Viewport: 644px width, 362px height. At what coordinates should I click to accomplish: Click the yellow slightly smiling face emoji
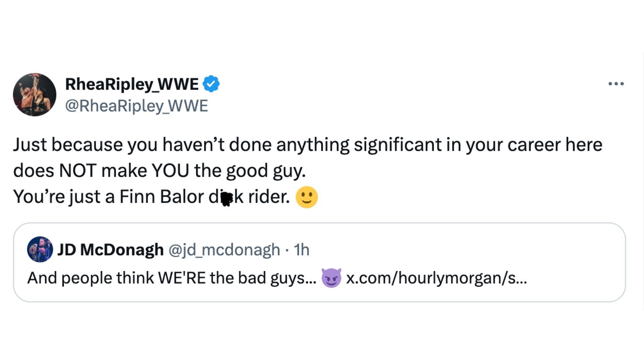click(x=307, y=197)
